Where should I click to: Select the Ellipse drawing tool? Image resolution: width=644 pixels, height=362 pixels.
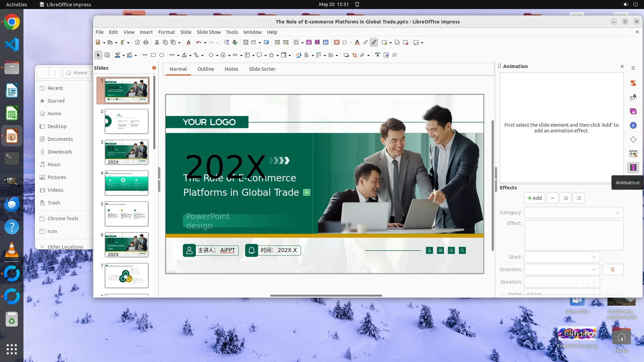coord(162,55)
